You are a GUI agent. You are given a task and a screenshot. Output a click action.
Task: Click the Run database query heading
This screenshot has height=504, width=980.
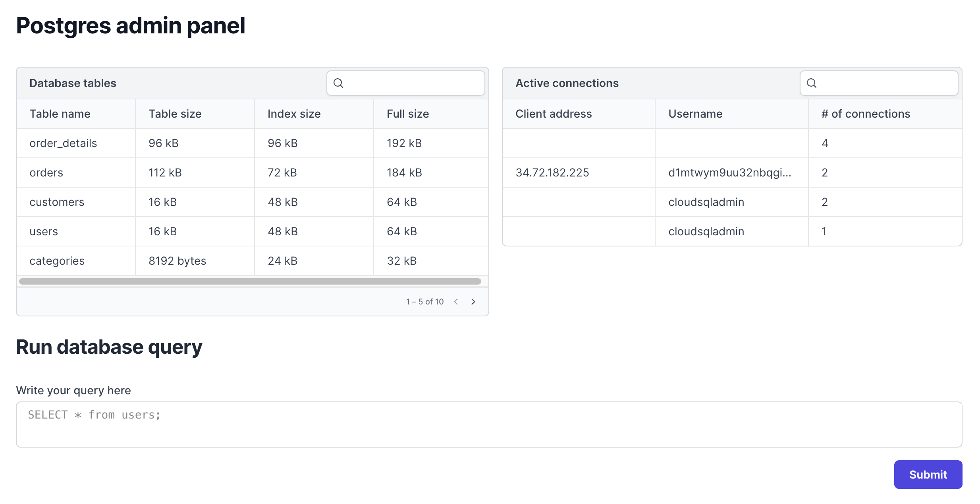click(x=109, y=347)
